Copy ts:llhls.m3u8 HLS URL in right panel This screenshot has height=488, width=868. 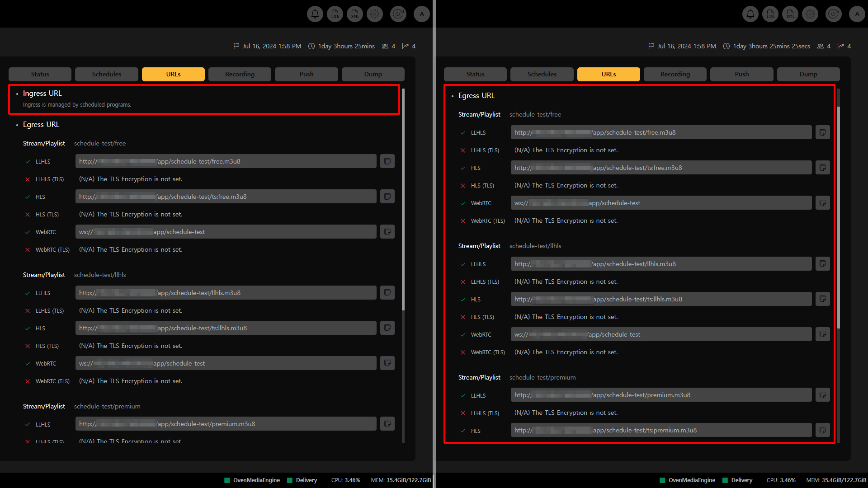[823, 299]
